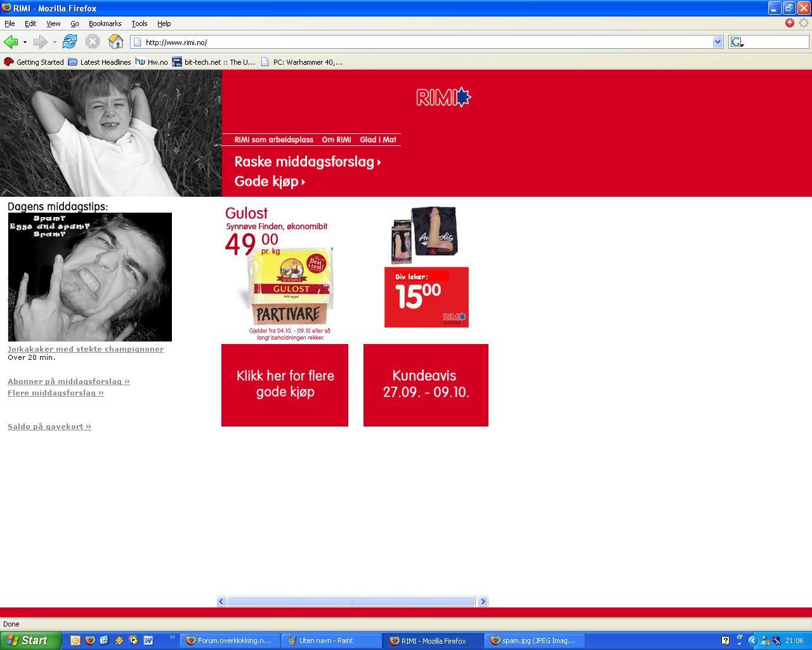Open Joikakaker med stekte champignoner recipe

(86, 349)
